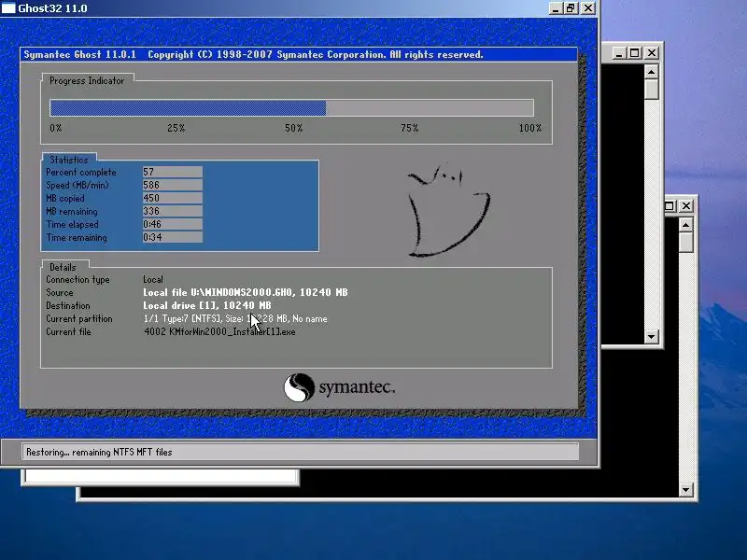Image resolution: width=747 pixels, height=560 pixels.
Task: Click the 50% progress scale label
Action: coord(293,128)
